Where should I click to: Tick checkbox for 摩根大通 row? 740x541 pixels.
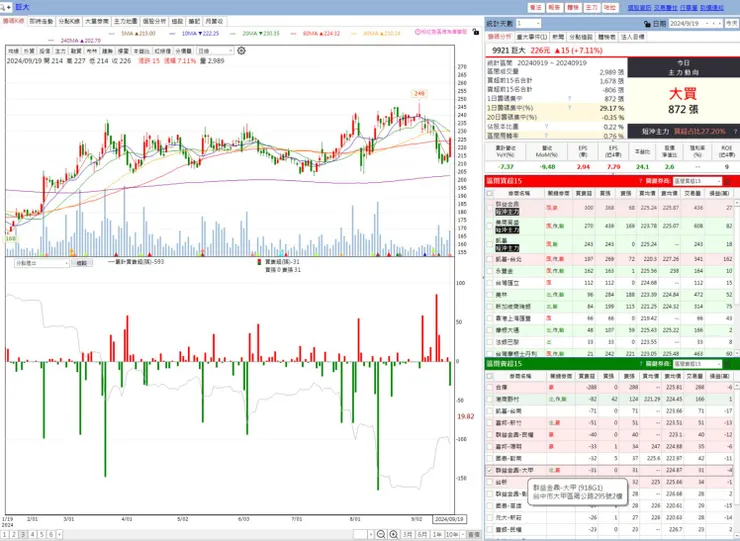tap(489, 330)
